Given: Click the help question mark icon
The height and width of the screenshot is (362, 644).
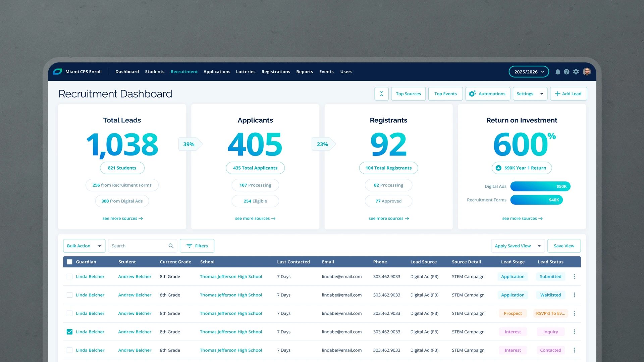Looking at the screenshot, I should (567, 72).
